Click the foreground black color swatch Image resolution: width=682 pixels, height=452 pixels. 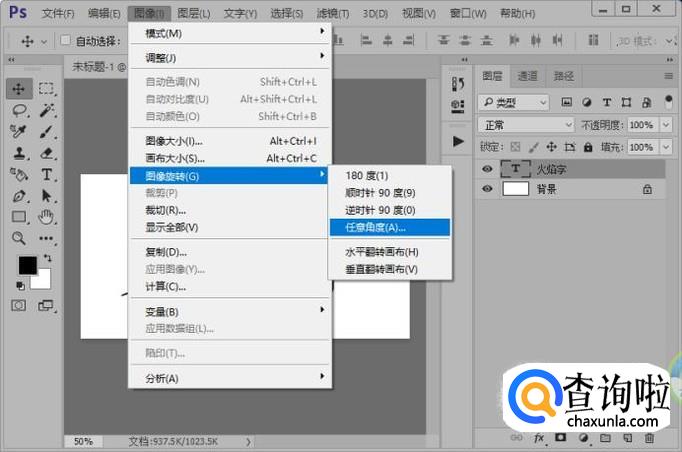tap(27, 266)
